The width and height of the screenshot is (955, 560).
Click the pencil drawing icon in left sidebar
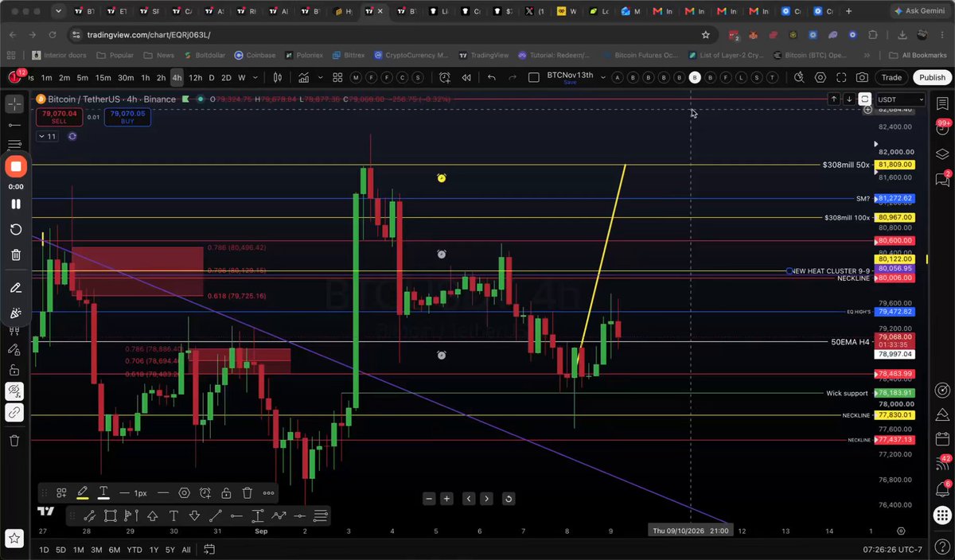pos(15,288)
